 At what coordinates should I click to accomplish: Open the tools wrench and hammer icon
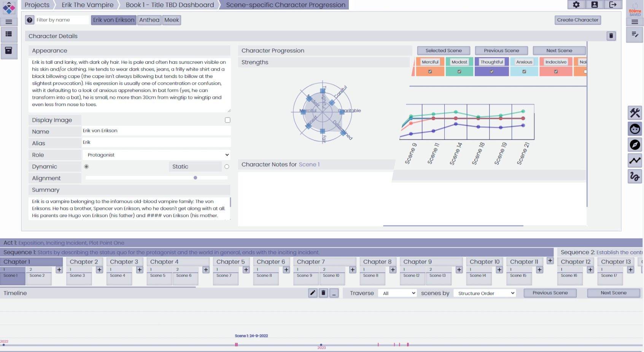(635, 113)
